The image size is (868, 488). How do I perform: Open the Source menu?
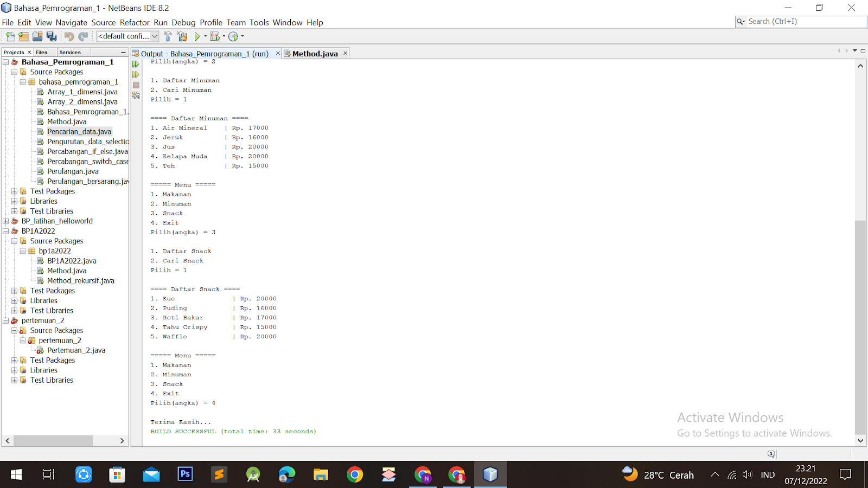(x=104, y=22)
